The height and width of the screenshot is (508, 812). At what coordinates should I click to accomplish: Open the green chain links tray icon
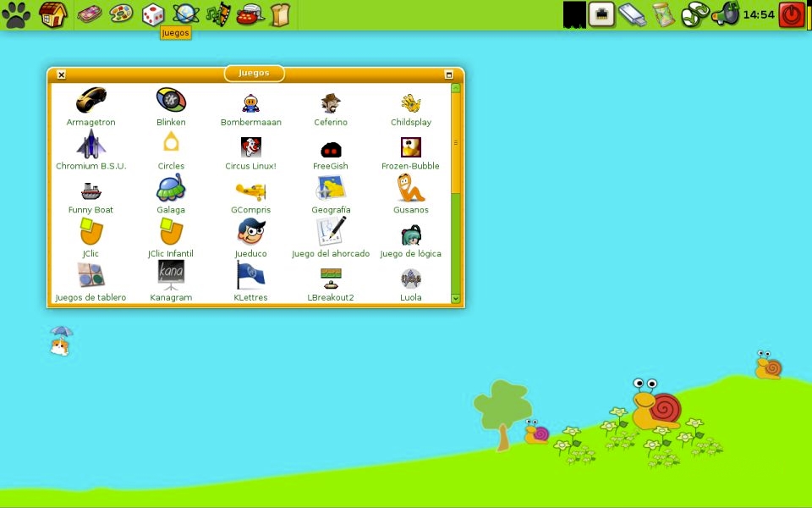pyautogui.click(x=694, y=14)
